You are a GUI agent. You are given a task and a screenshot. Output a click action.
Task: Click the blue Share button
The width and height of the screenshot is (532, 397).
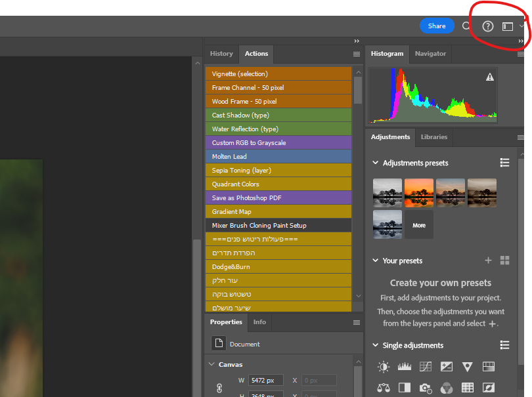(x=437, y=26)
